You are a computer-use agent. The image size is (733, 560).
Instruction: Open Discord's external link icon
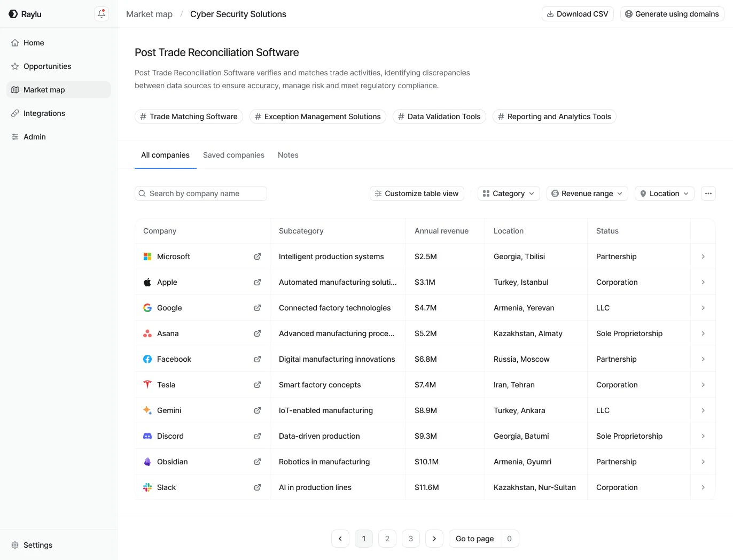click(258, 436)
